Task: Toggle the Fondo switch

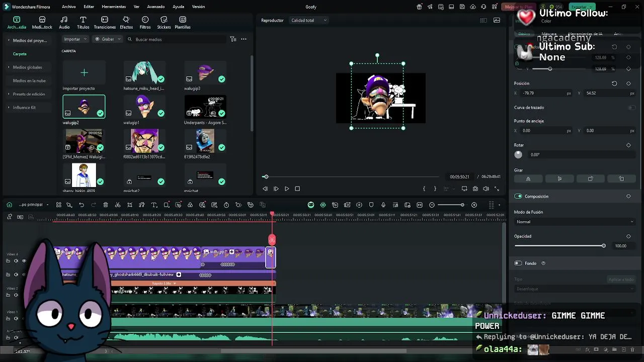Action: tap(518, 263)
